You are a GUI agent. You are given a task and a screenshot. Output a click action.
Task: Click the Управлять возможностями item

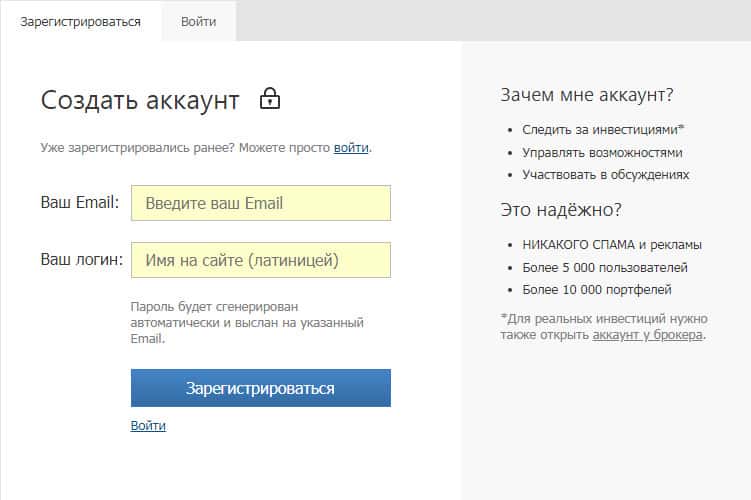pos(602,152)
